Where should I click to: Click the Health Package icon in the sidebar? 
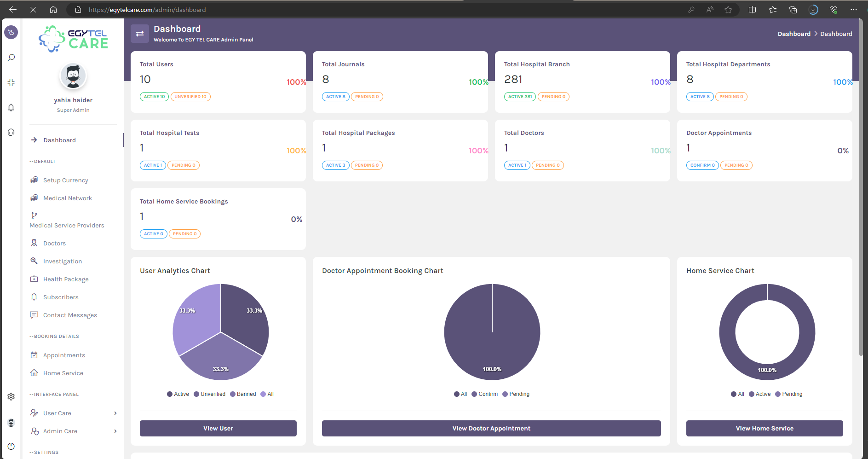pyautogui.click(x=34, y=279)
